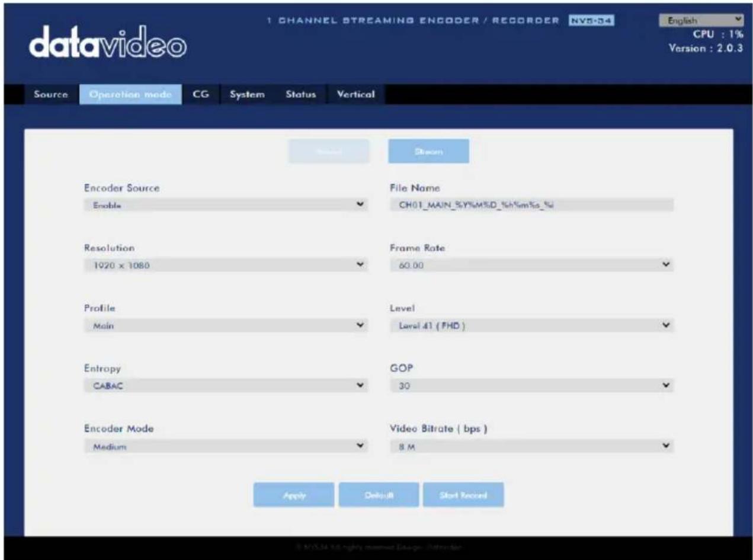Open the System tab
This screenshot has height=560, width=753.
pyautogui.click(x=246, y=95)
